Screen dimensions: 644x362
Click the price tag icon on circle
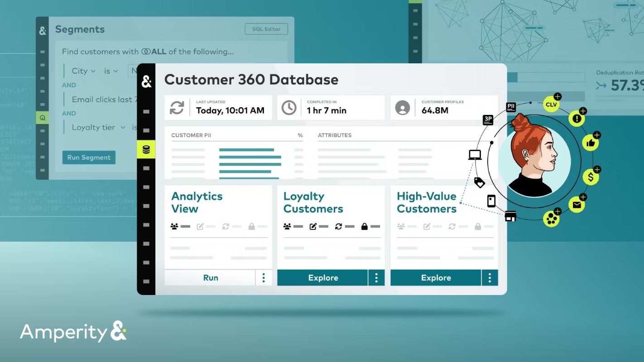pyautogui.click(x=479, y=182)
